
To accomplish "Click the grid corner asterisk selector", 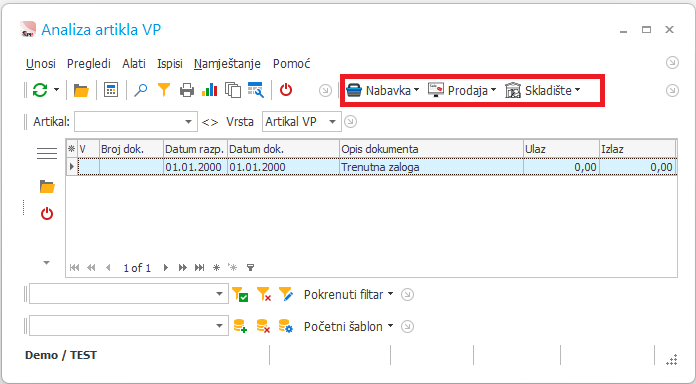I will point(72,149).
